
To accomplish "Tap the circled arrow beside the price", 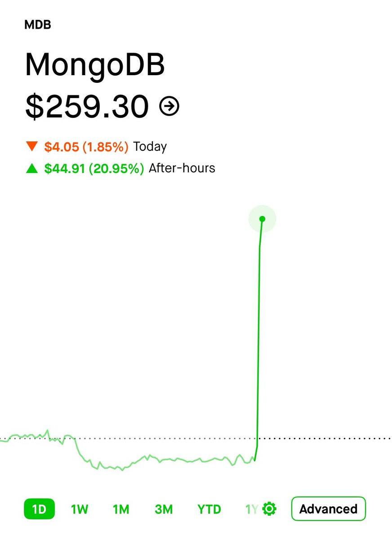I will (169, 106).
